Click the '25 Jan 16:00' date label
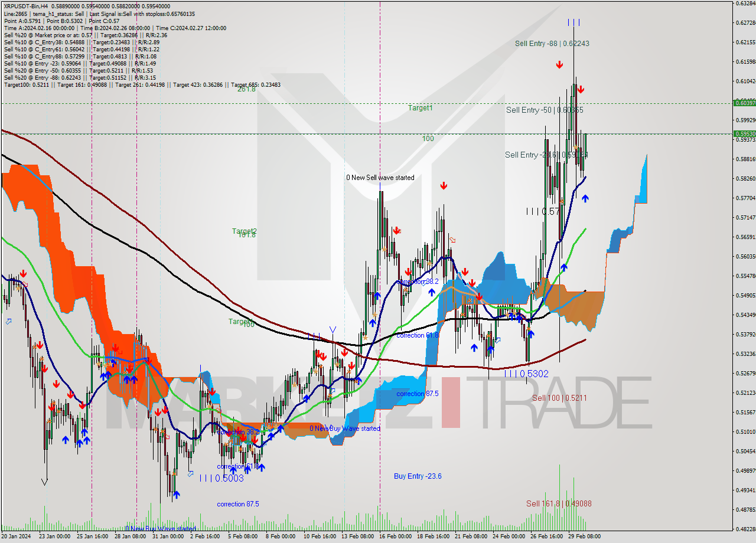756x543 pixels. [x=92, y=537]
